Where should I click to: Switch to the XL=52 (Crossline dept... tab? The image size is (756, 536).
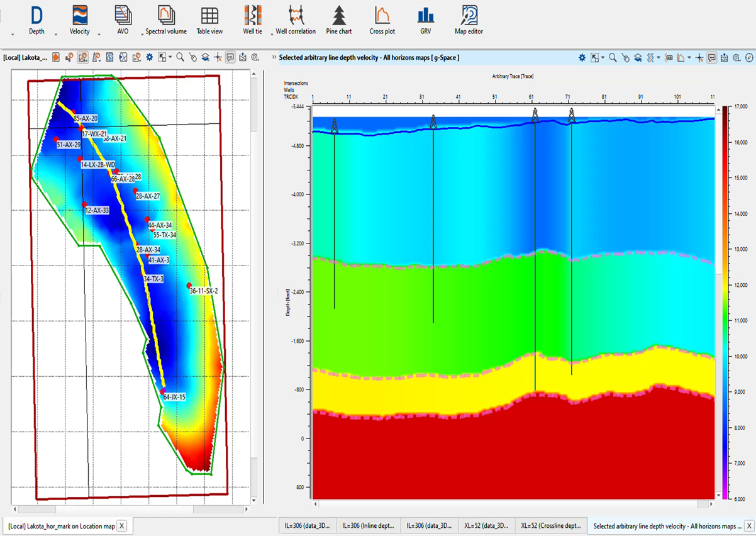click(x=550, y=526)
